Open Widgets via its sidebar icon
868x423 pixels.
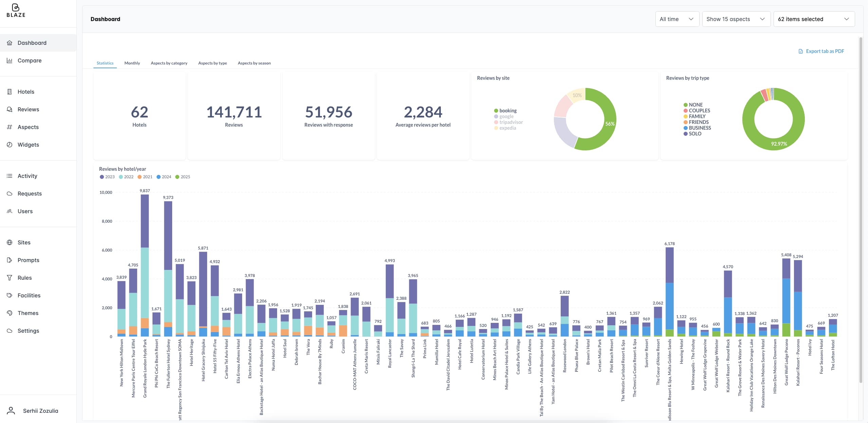point(10,145)
